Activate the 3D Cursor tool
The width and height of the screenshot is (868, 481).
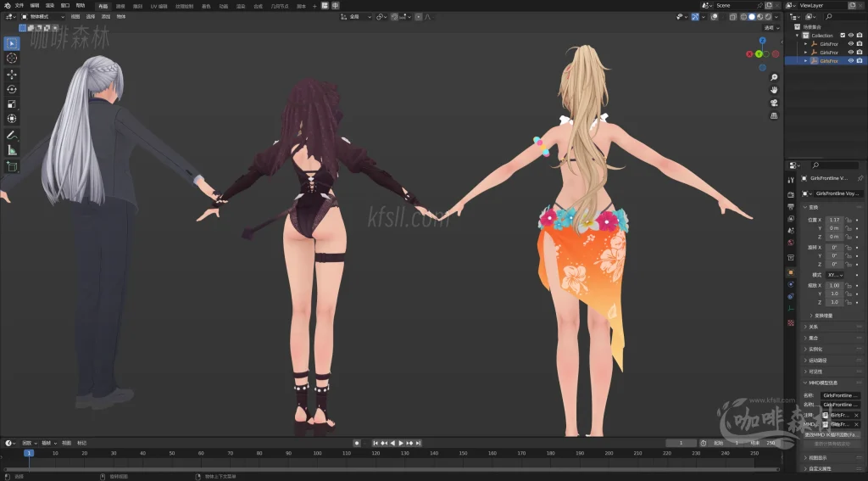12,59
